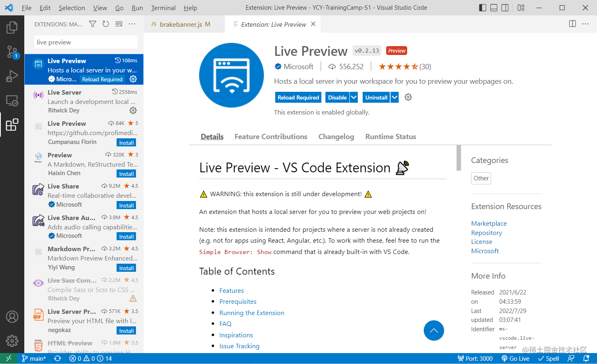Viewport: 597px width, 364px height.
Task: Split the editor right
Action: 572,24
